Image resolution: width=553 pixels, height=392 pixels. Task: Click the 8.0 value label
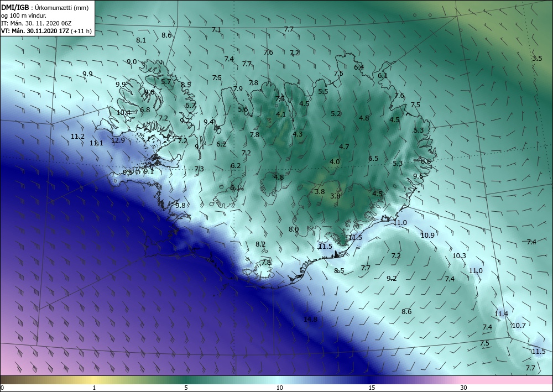coord(294,229)
